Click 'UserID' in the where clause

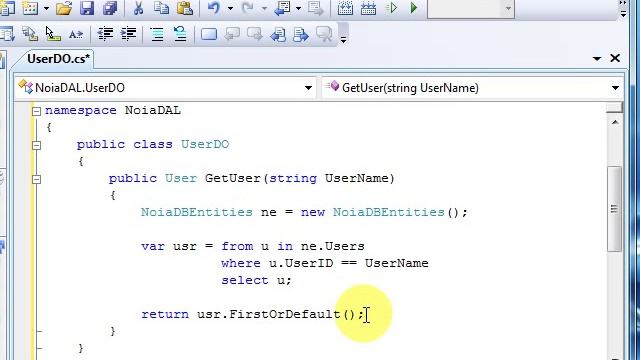(x=309, y=263)
